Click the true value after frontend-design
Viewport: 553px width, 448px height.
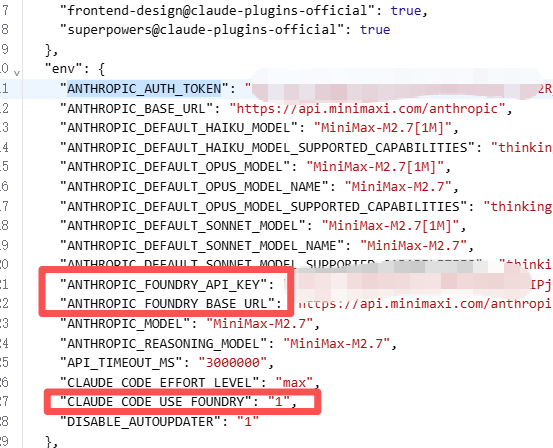click(406, 11)
